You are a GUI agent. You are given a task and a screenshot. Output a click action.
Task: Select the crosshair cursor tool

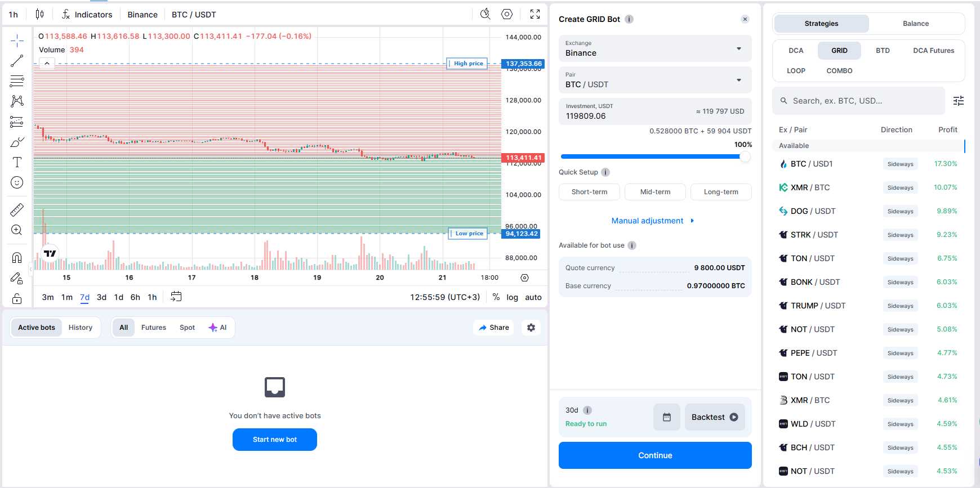click(17, 41)
